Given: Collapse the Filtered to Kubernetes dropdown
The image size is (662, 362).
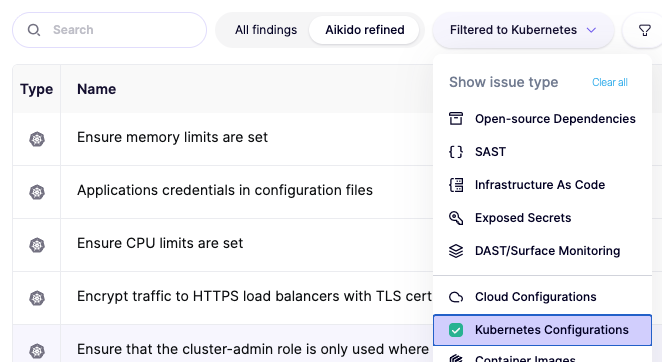Looking at the screenshot, I should click(x=523, y=30).
